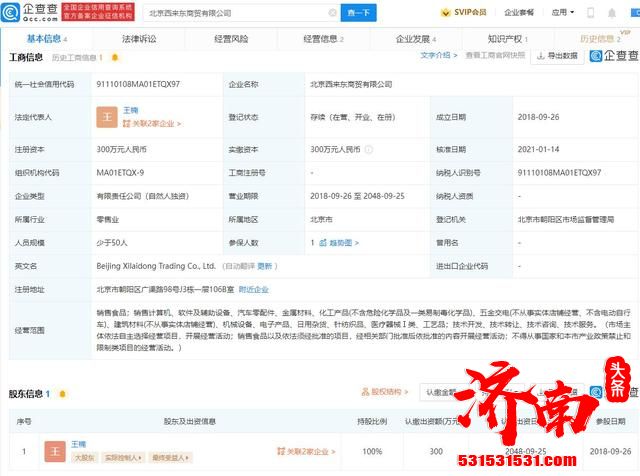The height and width of the screenshot is (476, 640).
Task: Open 企业套餐 in the header
Action: coord(519,13)
